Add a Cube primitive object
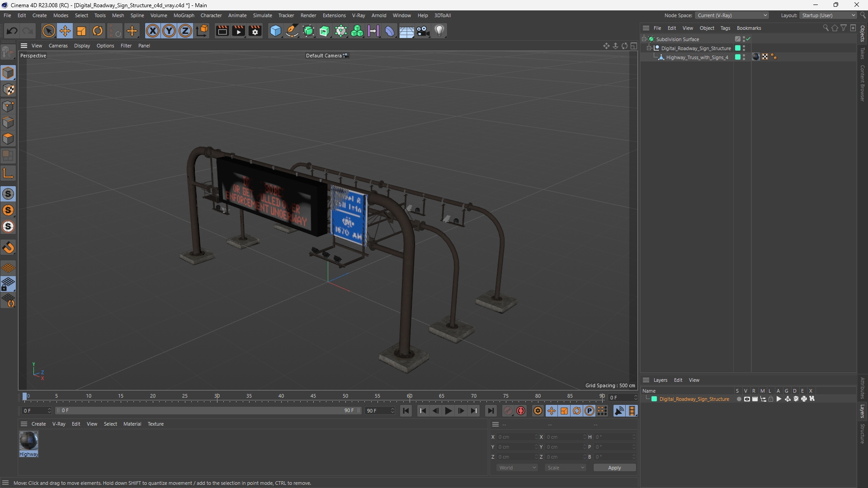 275,31
